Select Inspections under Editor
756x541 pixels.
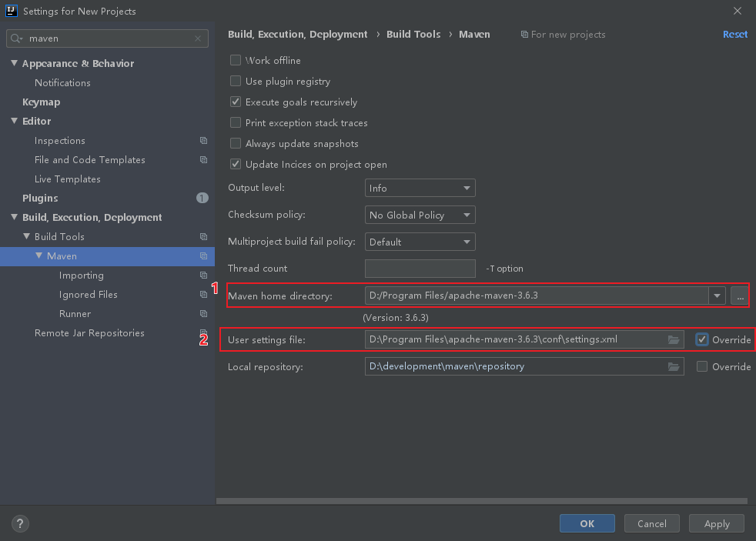(x=60, y=141)
